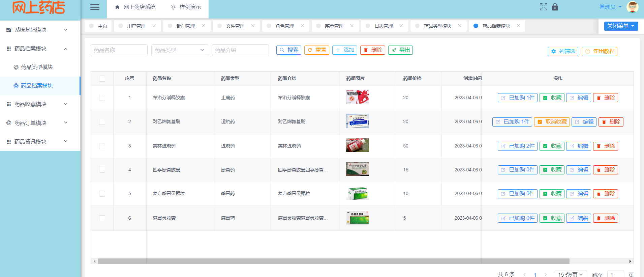
Task: Edit the 美林退烧药 row
Action: click(579, 146)
